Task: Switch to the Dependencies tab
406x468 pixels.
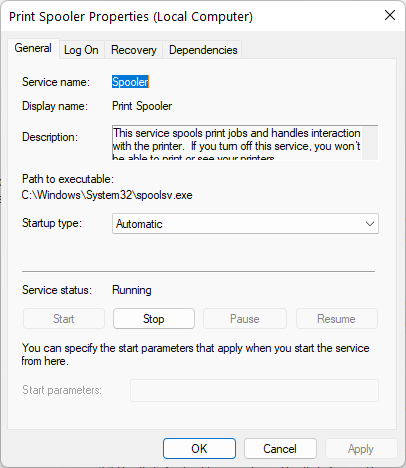Action: [x=203, y=50]
